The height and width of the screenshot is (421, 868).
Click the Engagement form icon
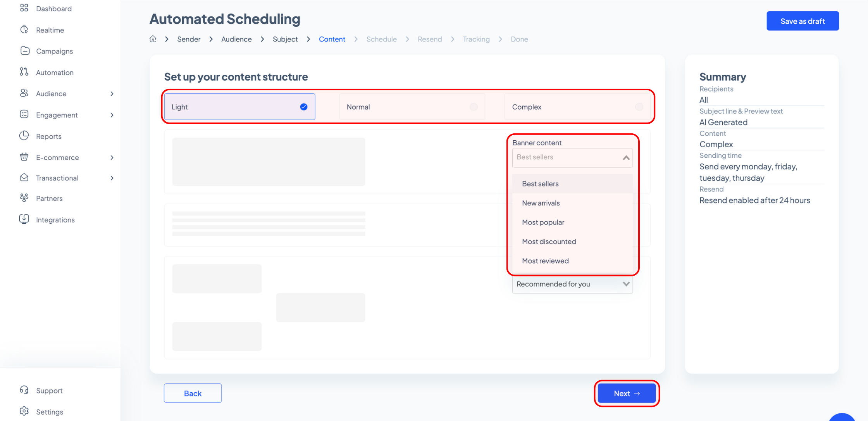[24, 114]
